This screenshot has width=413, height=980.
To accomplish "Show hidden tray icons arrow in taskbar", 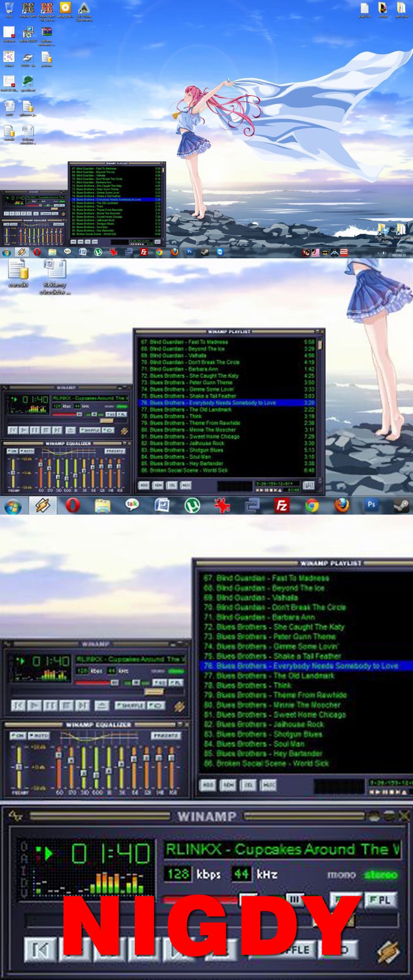I will (x=378, y=253).
